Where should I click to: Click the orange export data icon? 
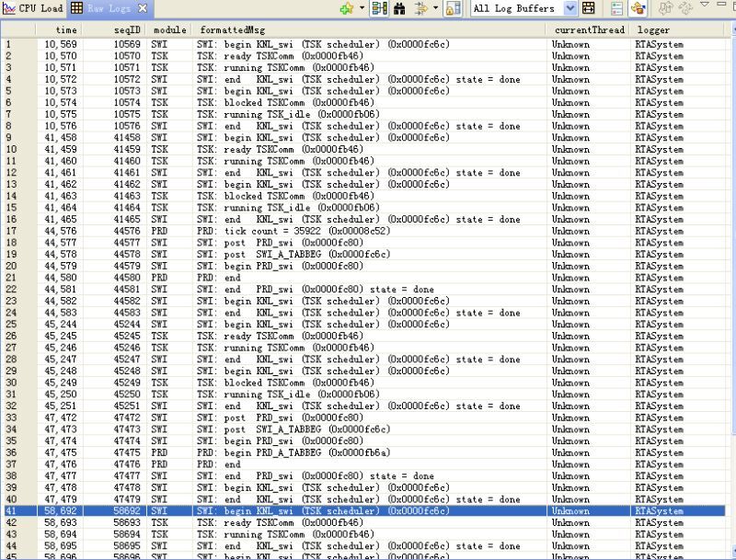coord(638,8)
